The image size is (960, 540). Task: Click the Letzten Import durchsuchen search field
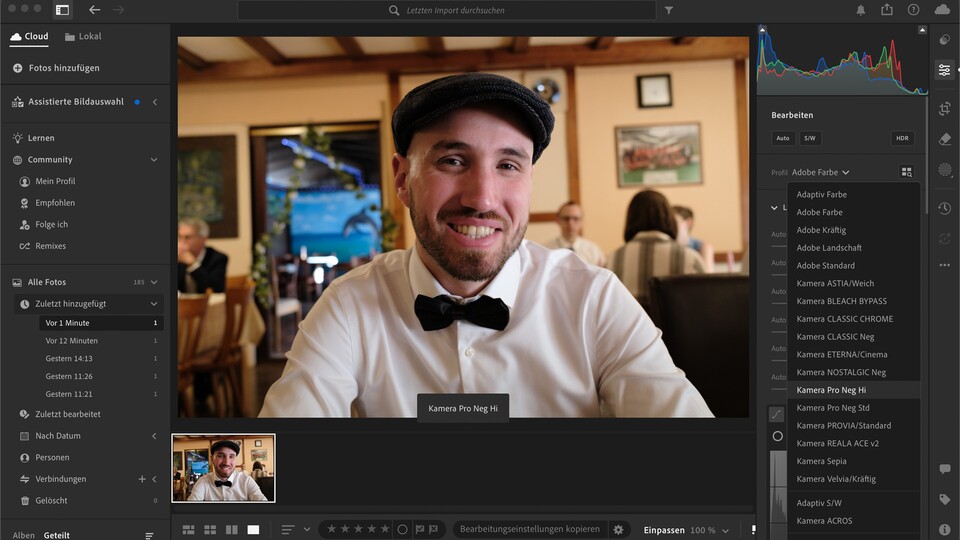pyautogui.click(x=455, y=10)
